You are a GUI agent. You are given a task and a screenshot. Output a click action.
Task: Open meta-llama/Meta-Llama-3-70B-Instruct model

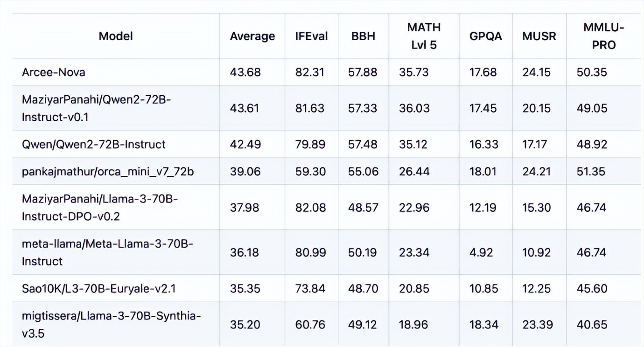point(107,252)
